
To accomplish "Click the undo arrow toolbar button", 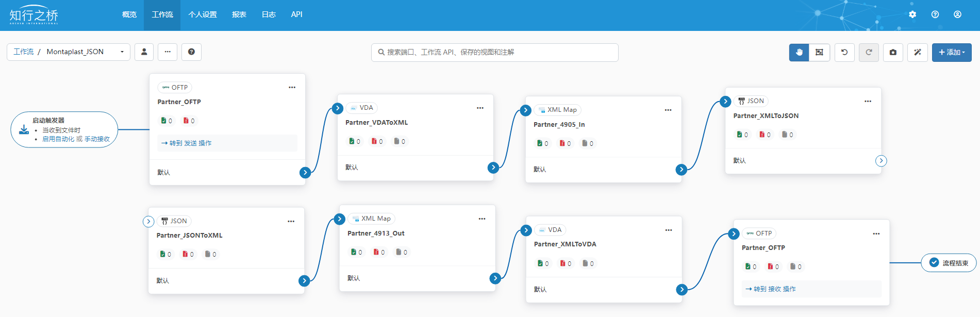I will coord(844,52).
